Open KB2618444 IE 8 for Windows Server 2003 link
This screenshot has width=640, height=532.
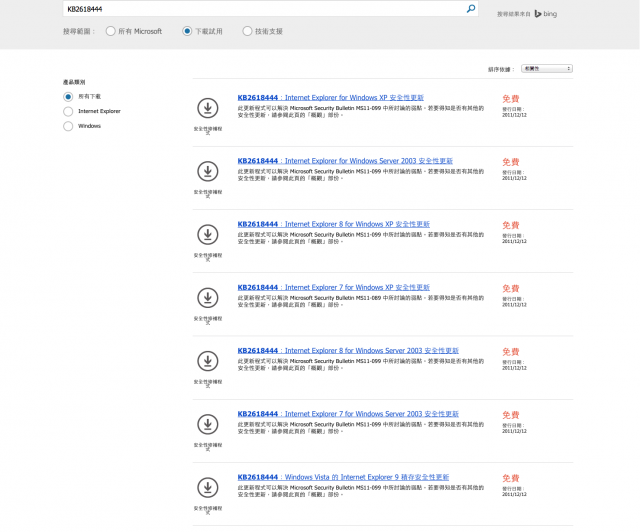tap(348, 351)
